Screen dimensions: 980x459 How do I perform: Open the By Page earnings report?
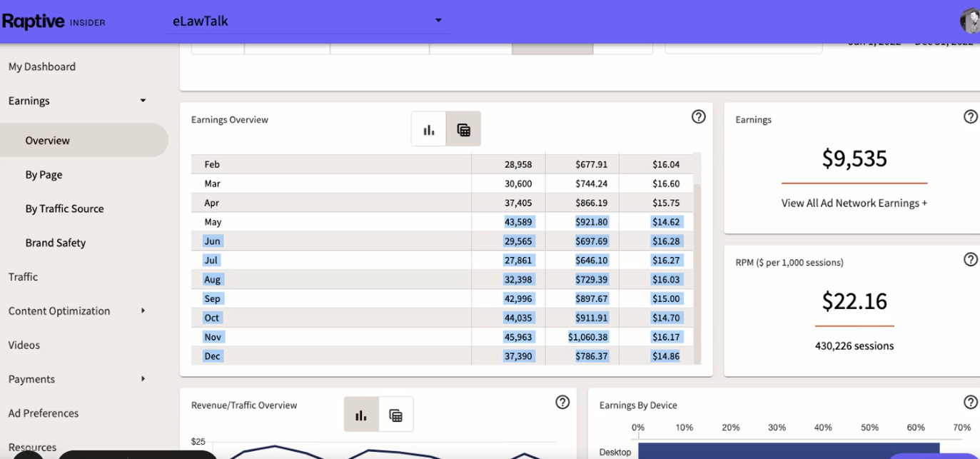tap(44, 175)
